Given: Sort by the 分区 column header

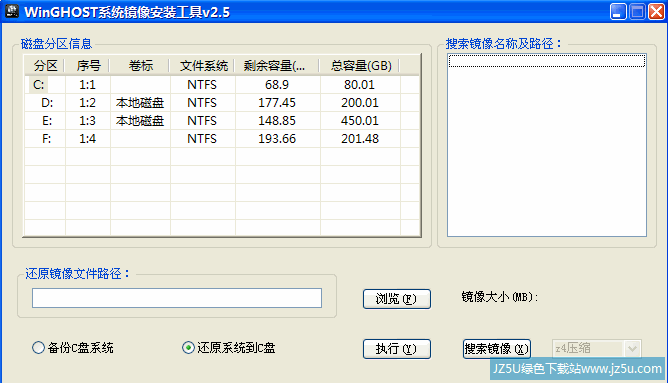Looking at the screenshot, I should click(45, 66).
